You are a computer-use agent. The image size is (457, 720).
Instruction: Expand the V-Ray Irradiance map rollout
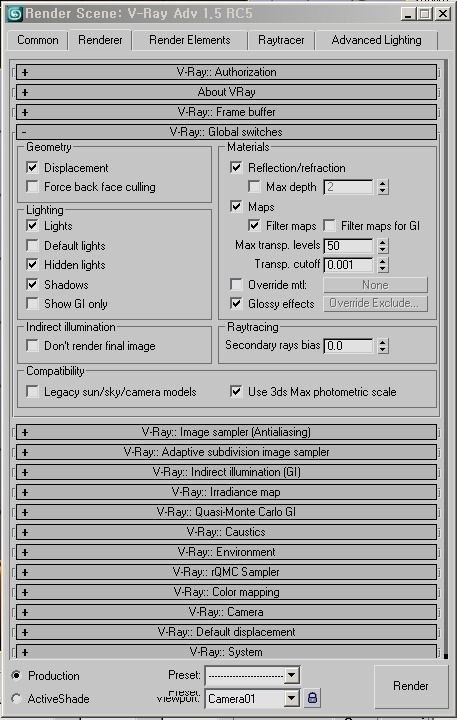[x=226, y=492]
